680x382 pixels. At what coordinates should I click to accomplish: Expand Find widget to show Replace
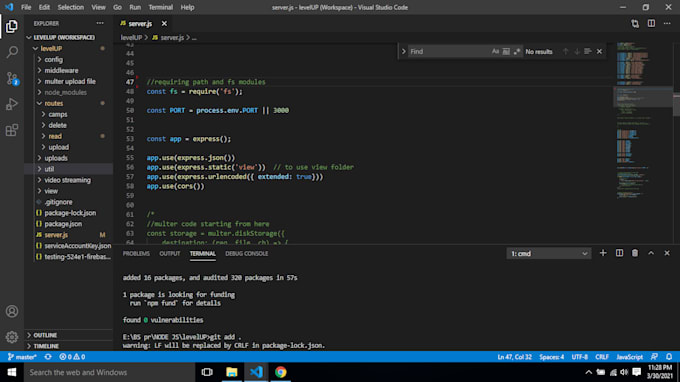(x=403, y=52)
